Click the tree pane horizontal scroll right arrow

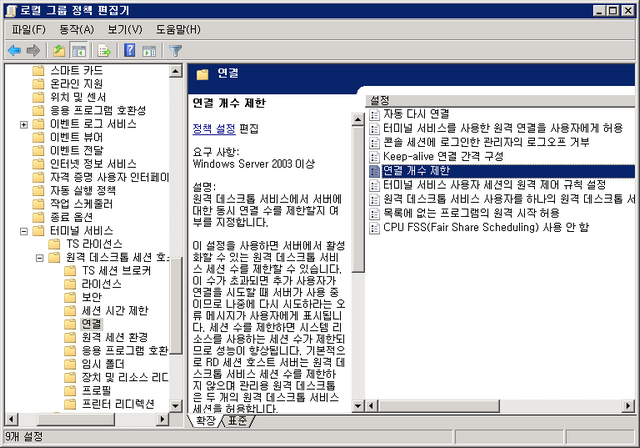click(x=163, y=419)
